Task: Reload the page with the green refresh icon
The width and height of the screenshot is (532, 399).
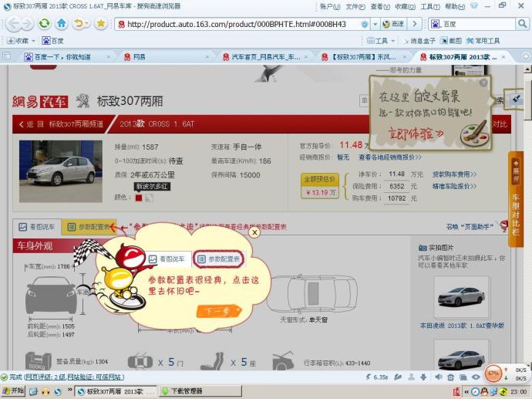Action: click(x=44, y=23)
